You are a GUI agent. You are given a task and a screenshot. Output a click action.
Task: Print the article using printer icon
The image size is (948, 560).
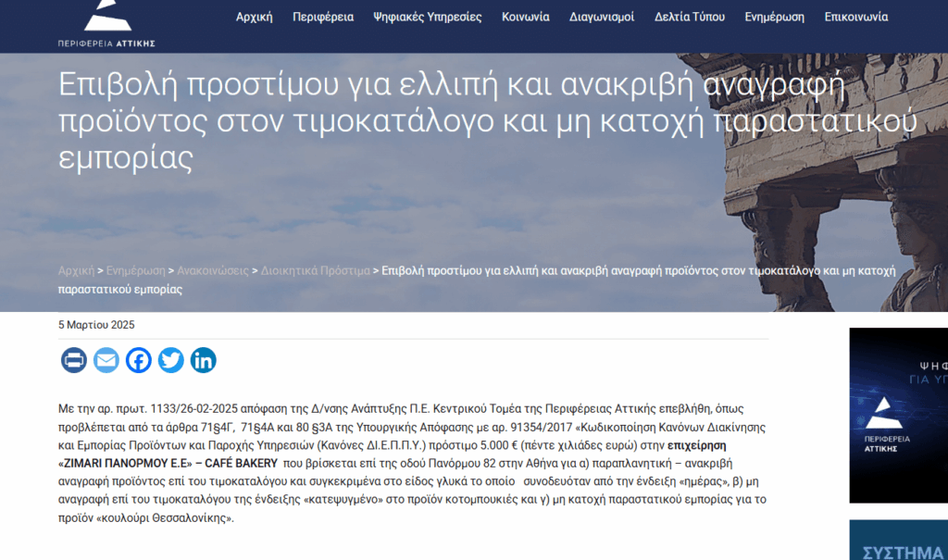point(74,360)
